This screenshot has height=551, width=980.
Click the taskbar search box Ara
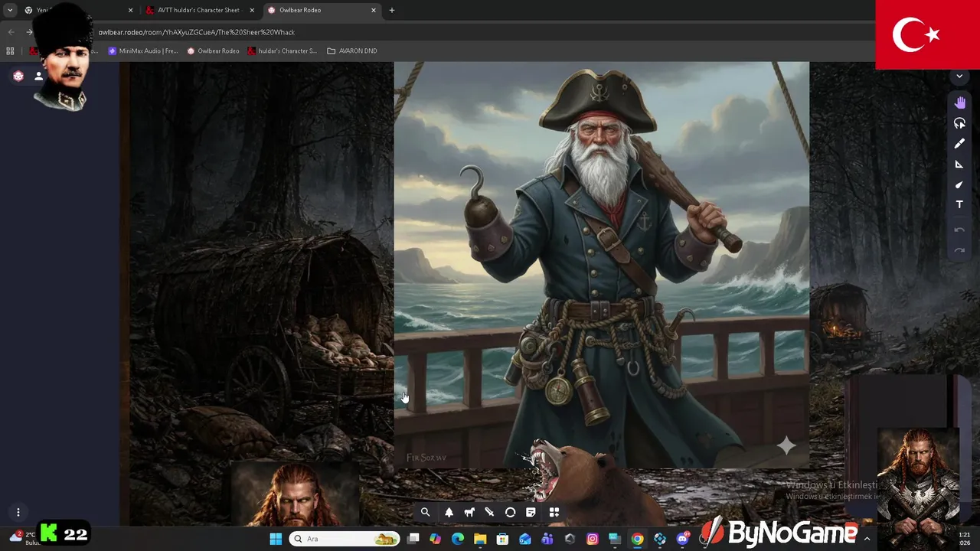(345, 539)
